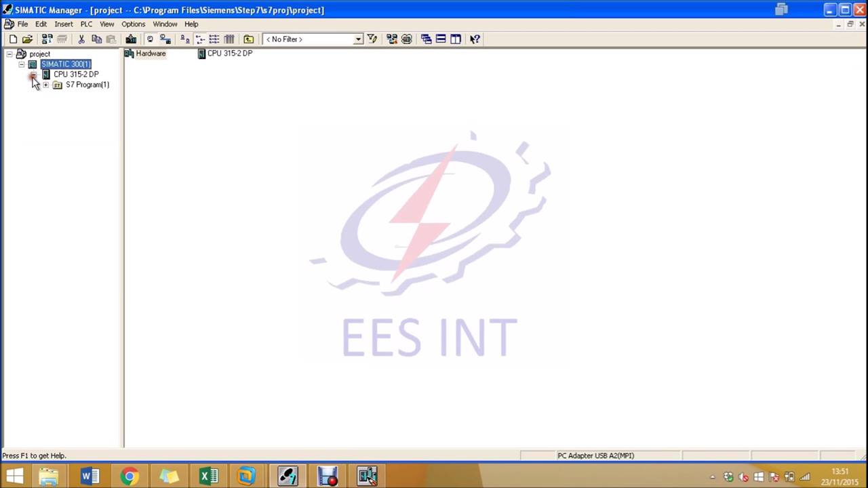Screen dimensions: 868x488
Task: Click the Cut scissors toolbar icon
Action: click(x=81, y=39)
